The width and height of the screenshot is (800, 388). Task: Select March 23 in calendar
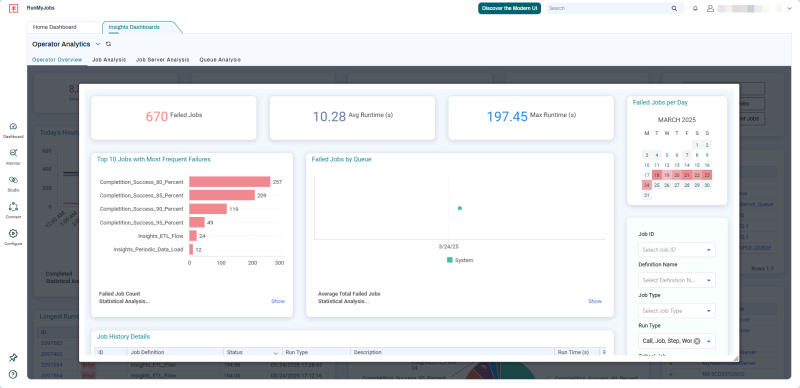coord(707,175)
